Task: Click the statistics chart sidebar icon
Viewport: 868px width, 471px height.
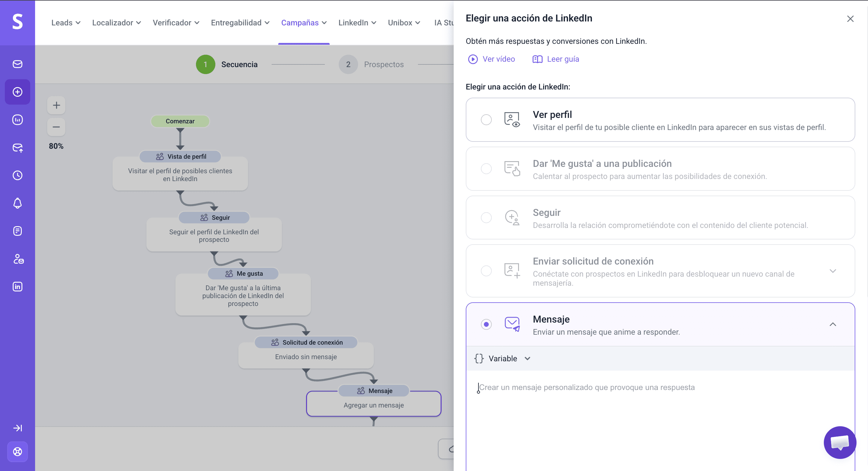Action: (18, 120)
